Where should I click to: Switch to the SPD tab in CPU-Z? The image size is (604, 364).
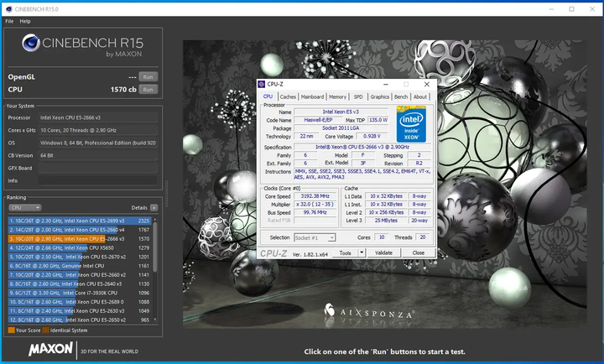click(x=358, y=97)
